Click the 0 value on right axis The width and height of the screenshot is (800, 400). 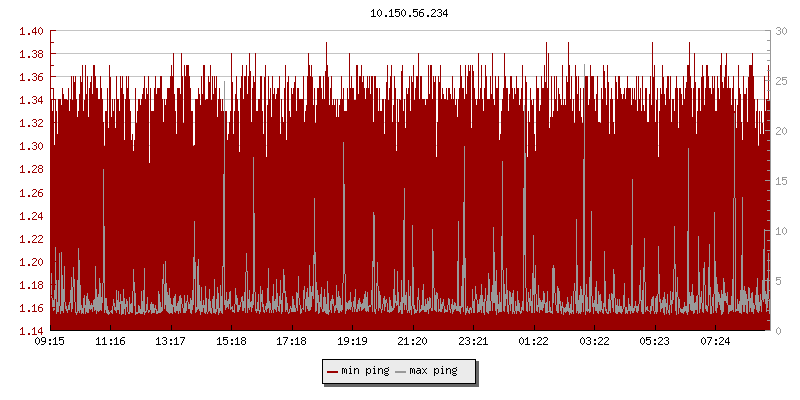pos(778,331)
